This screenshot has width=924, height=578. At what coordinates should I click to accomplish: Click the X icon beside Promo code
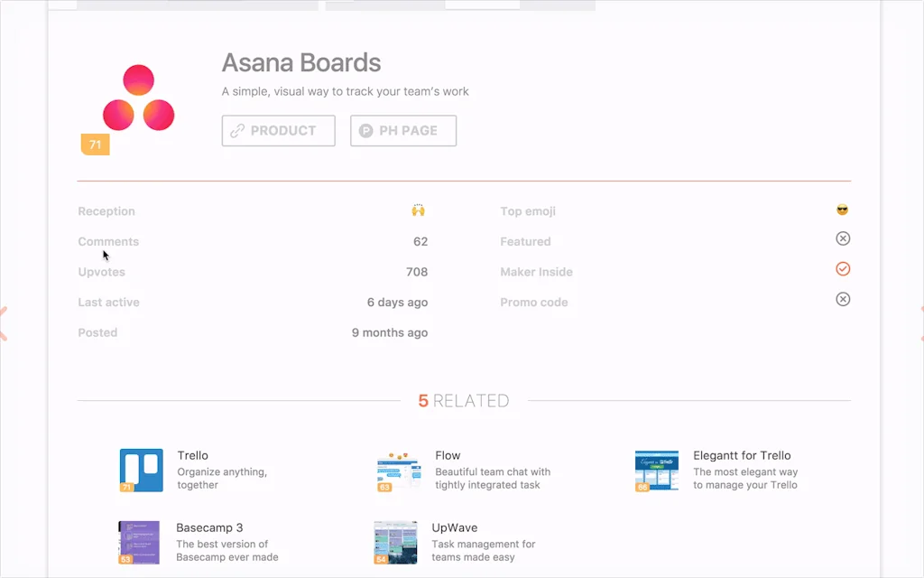[x=843, y=299]
